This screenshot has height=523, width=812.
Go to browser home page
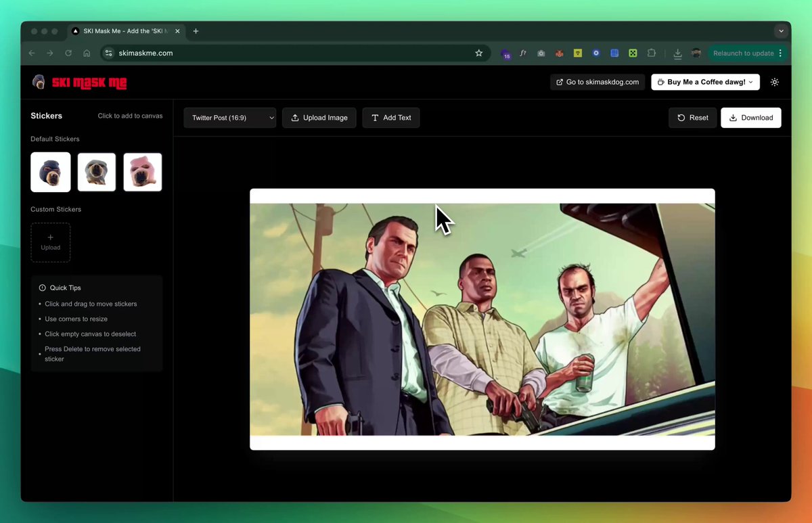click(x=87, y=53)
